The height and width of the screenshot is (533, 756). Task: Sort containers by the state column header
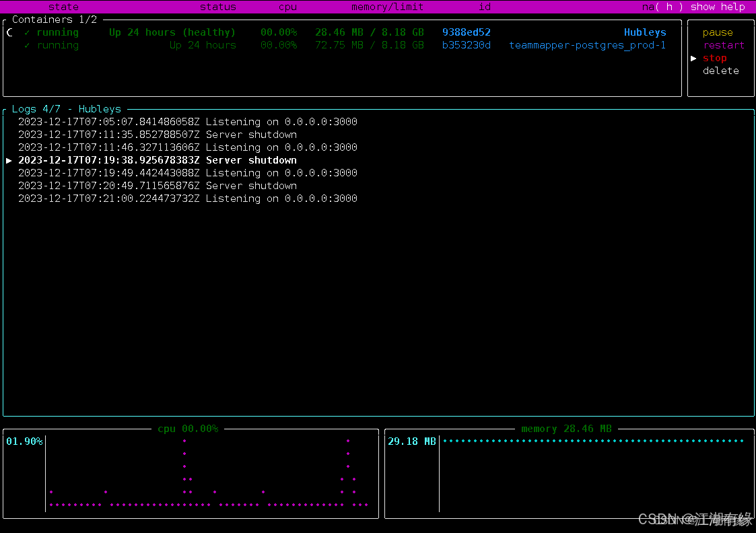[x=63, y=7]
